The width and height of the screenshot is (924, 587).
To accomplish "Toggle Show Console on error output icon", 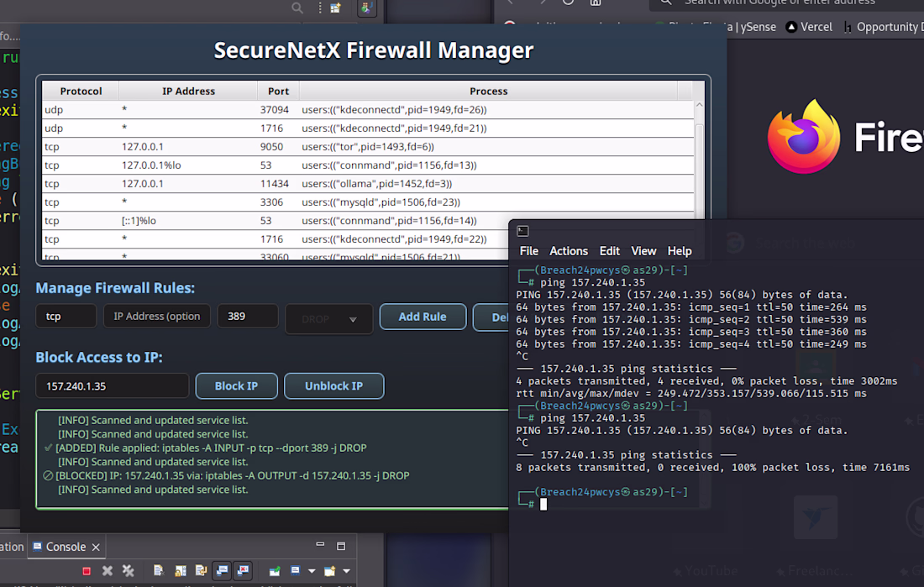I will pos(243,570).
